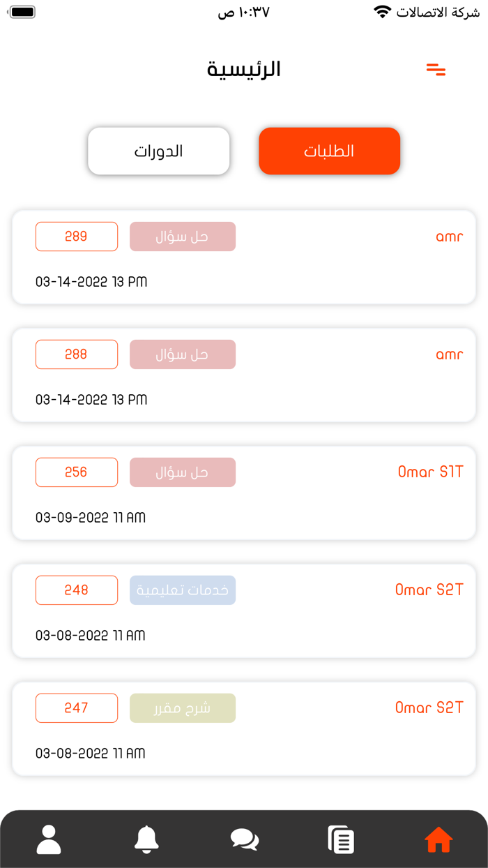The width and height of the screenshot is (488, 868).
Task: Tap the شرح مقرر tag on order 247
Action: pyautogui.click(x=183, y=708)
